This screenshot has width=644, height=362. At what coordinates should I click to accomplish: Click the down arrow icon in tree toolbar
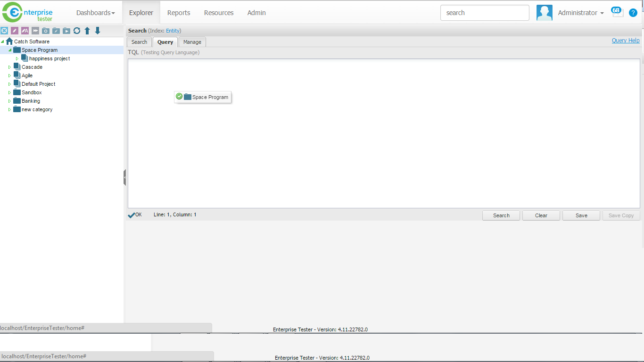click(98, 31)
